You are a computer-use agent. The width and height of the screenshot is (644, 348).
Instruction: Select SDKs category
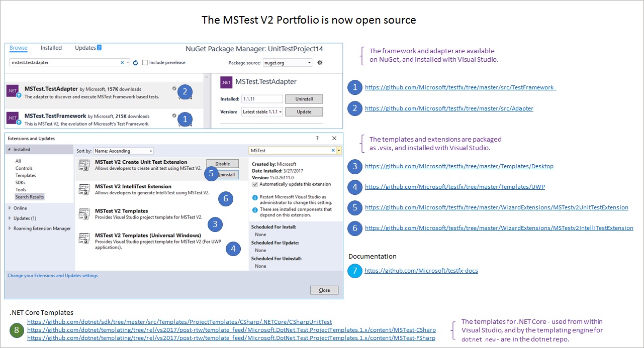pyautogui.click(x=21, y=182)
